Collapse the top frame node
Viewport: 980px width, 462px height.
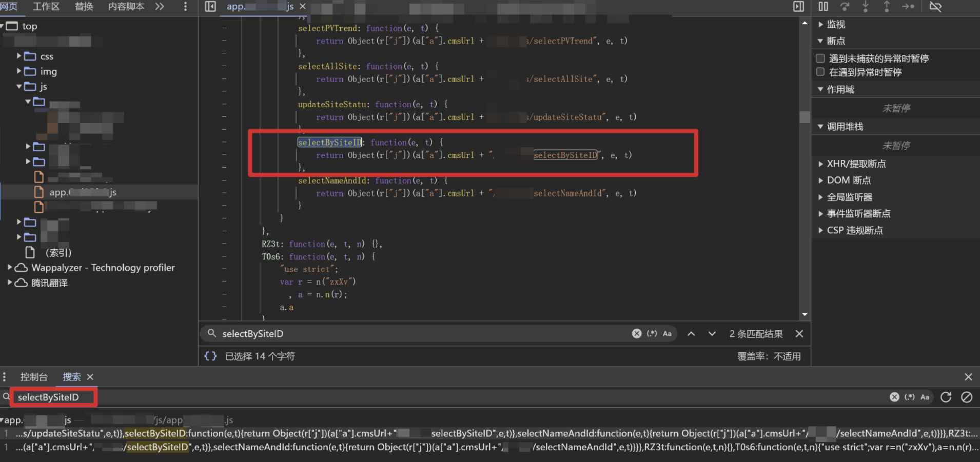pyautogui.click(x=2, y=26)
